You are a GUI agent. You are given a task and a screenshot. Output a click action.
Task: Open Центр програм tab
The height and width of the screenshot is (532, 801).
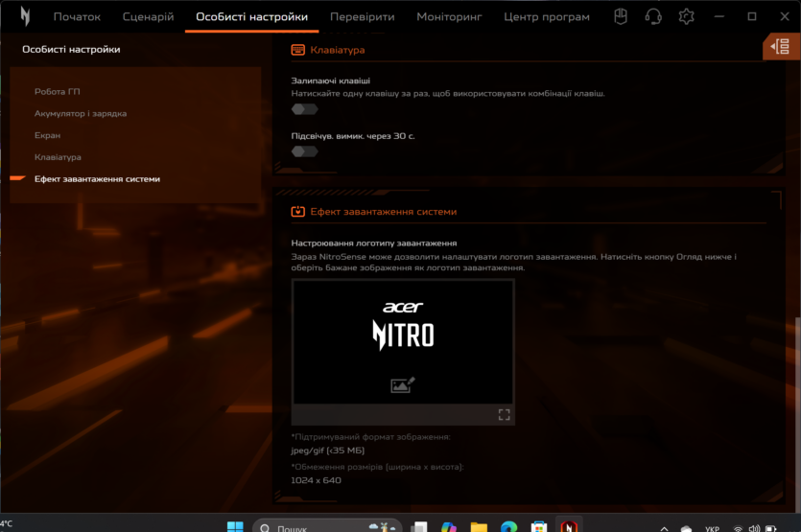tap(547, 17)
